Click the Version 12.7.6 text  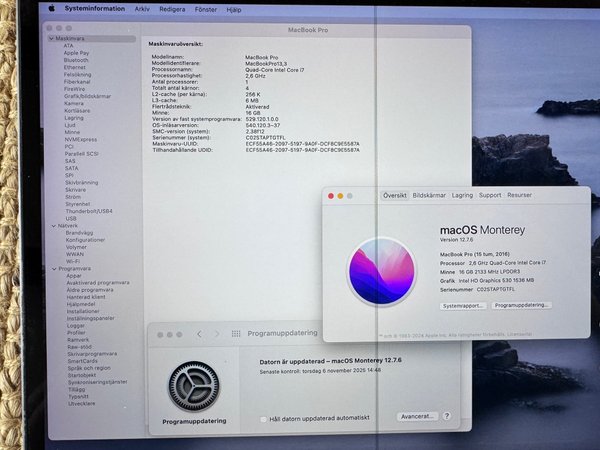click(456, 240)
